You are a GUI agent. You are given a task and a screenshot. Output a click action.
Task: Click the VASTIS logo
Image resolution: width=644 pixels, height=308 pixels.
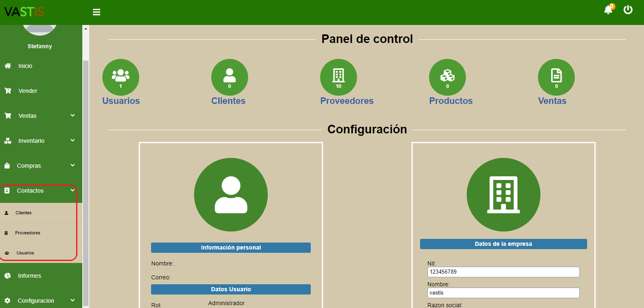pos(24,12)
